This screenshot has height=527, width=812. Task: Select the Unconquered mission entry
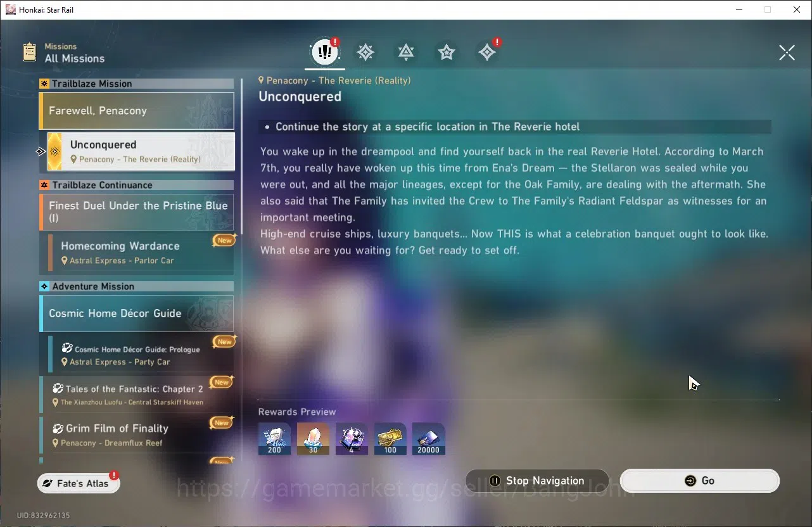coord(141,151)
